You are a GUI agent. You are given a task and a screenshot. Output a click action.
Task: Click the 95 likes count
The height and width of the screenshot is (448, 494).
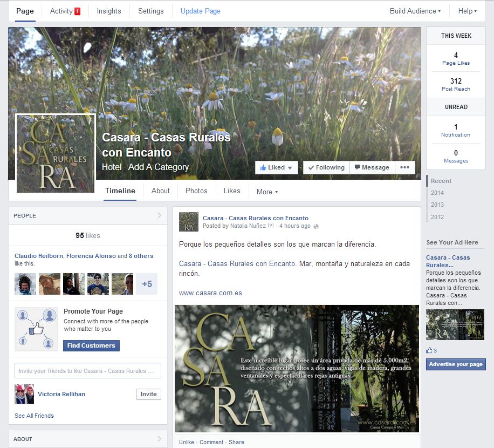coord(87,235)
